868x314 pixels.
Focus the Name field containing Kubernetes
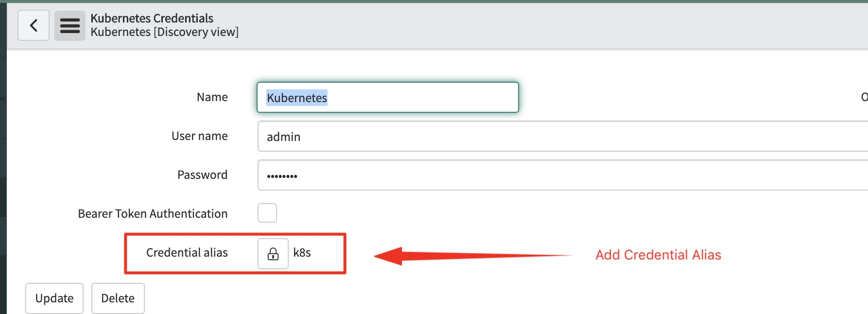(388, 97)
